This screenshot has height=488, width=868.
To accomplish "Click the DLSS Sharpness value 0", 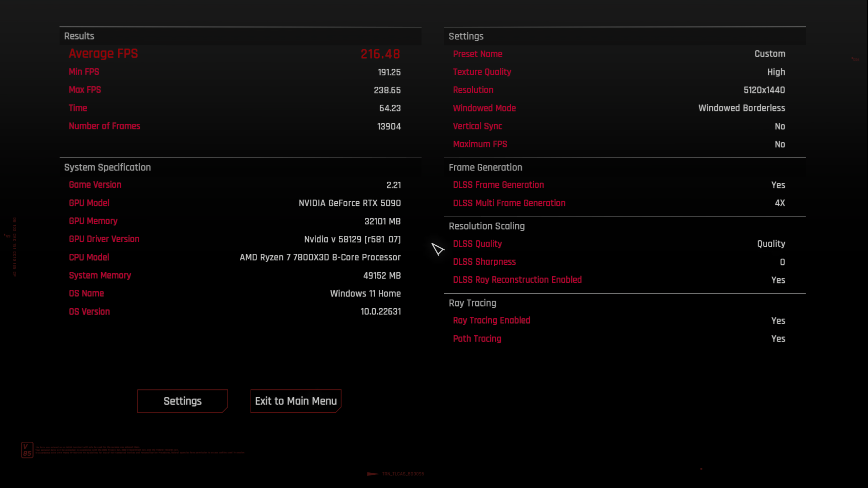I will [x=782, y=262].
